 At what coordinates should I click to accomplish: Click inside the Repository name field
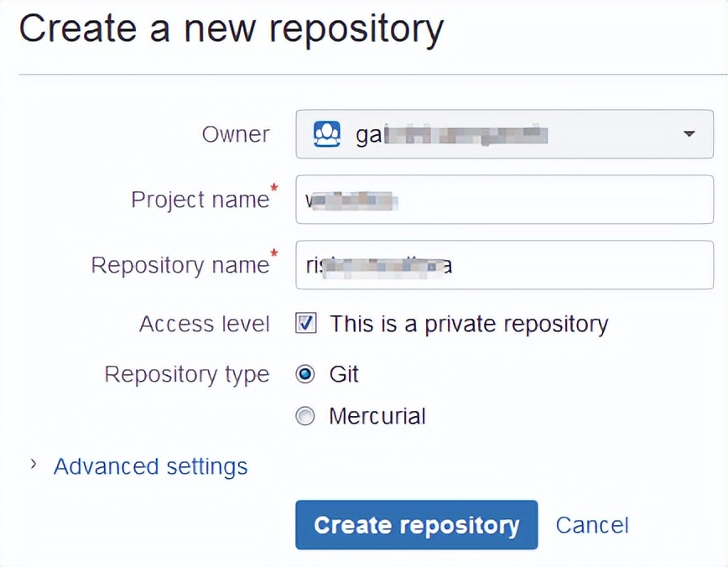[x=503, y=265]
